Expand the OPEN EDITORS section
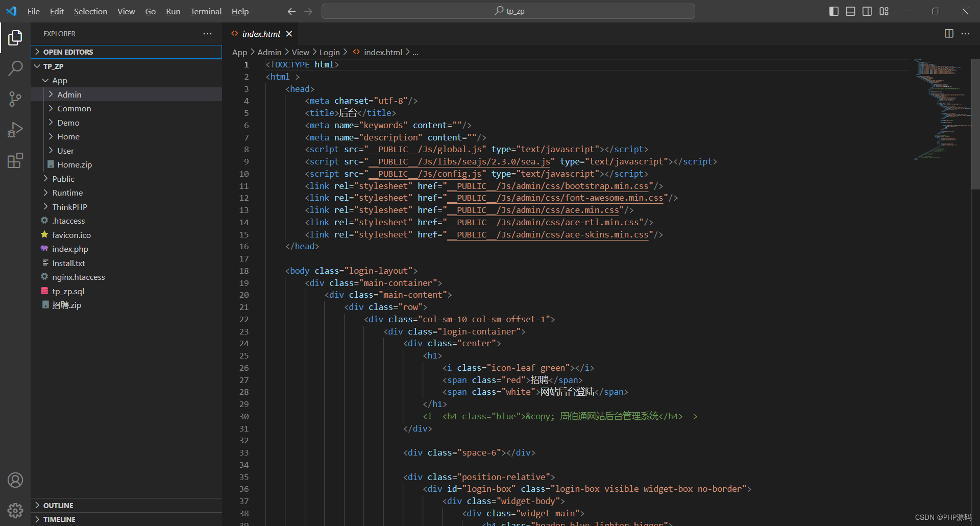 tap(126, 52)
